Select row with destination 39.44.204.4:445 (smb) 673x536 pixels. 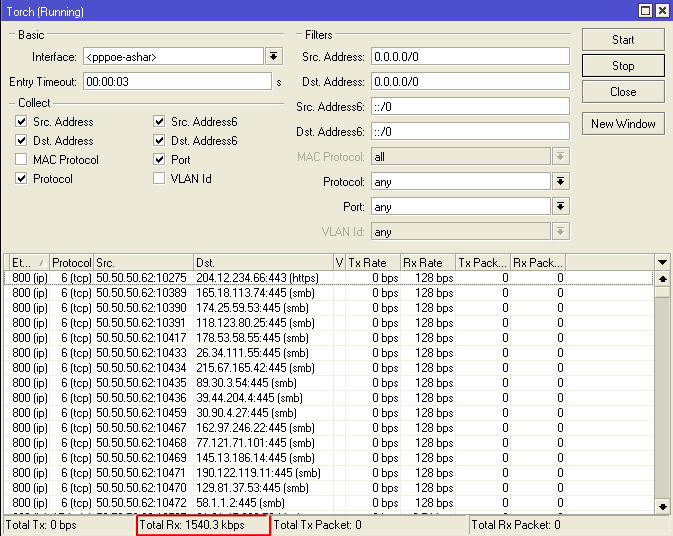click(328, 398)
